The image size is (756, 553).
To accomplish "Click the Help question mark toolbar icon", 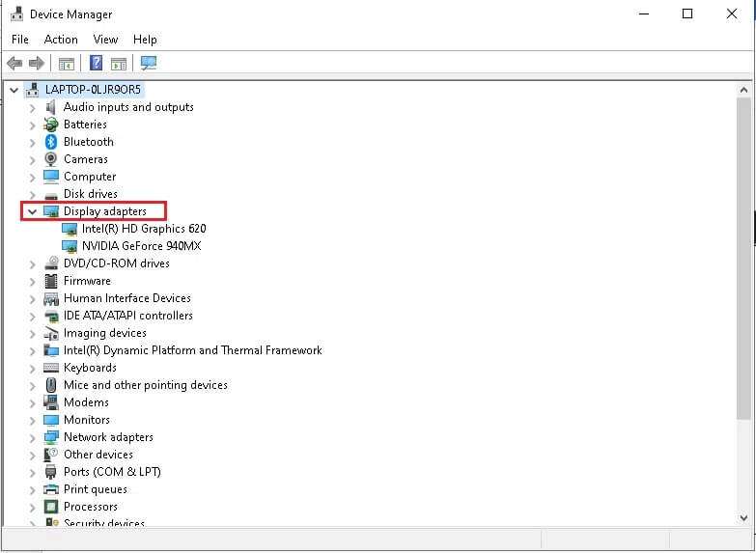I will (97, 63).
